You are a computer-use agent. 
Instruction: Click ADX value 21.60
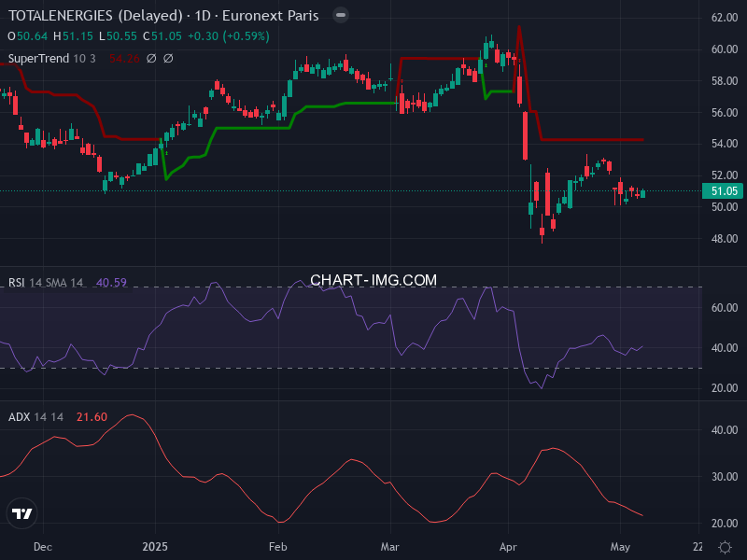pos(92,417)
